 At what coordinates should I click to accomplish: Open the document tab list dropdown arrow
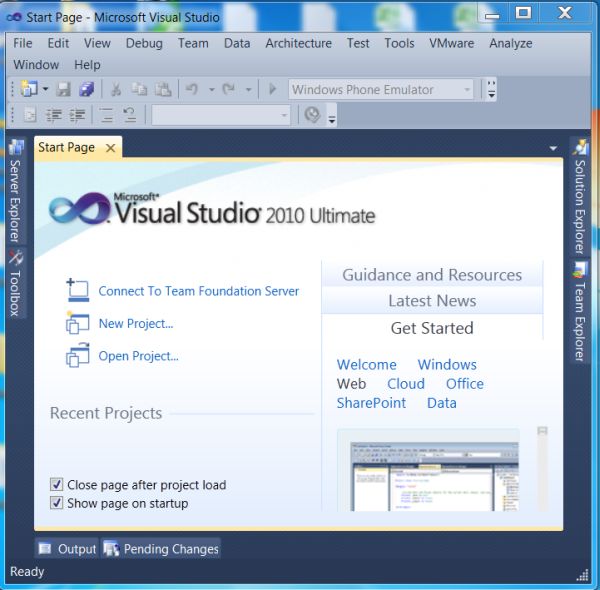coord(553,148)
